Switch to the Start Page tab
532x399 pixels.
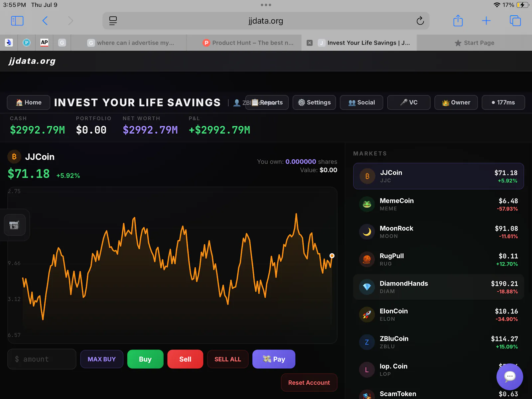[474, 43]
